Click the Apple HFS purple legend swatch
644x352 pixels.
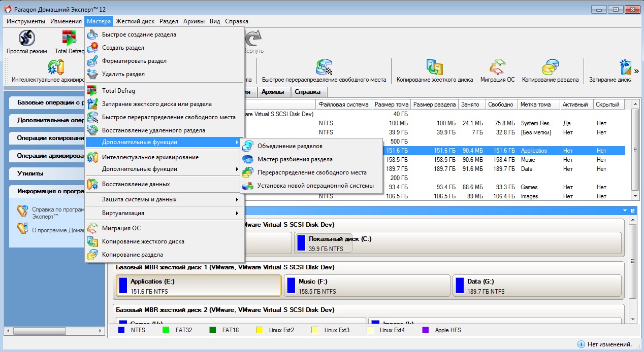click(x=425, y=330)
